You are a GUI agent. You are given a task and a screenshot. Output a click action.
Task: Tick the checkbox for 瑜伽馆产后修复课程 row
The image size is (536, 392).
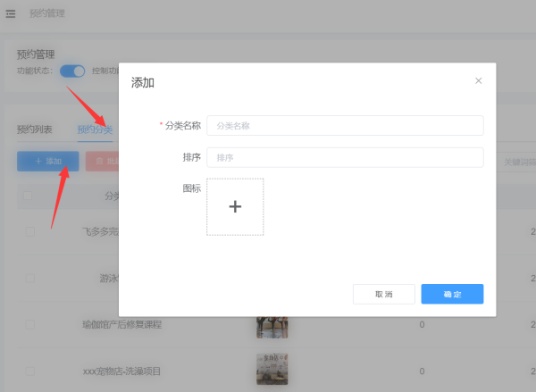30,324
